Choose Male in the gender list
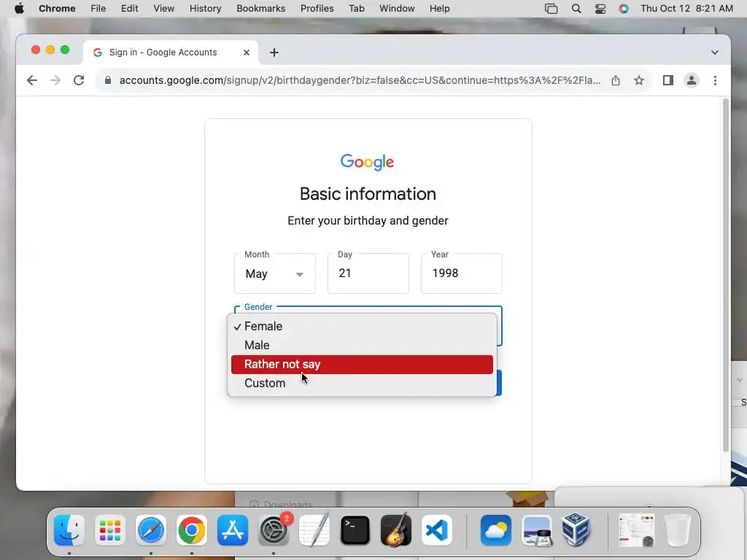 pyautogui.click(x=362, y=345)
